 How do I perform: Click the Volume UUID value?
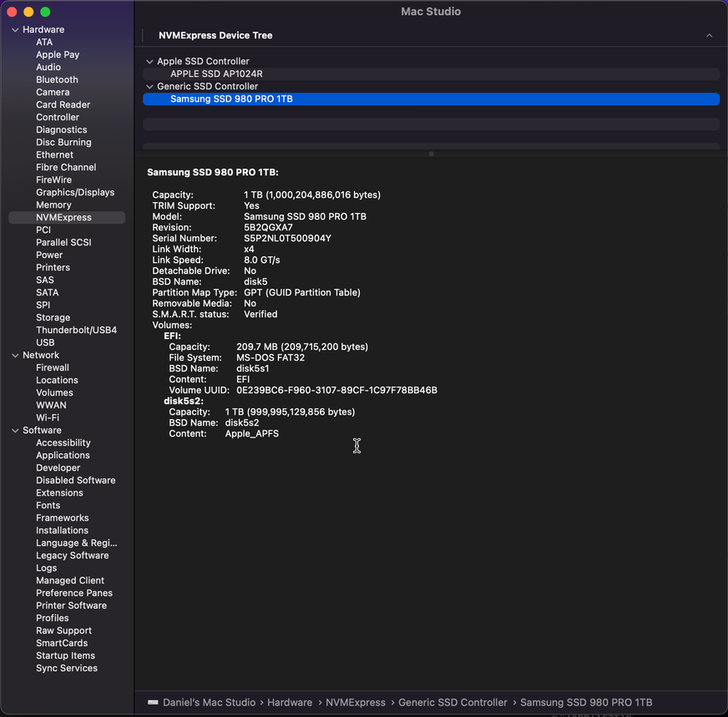(x=336, y=391)
